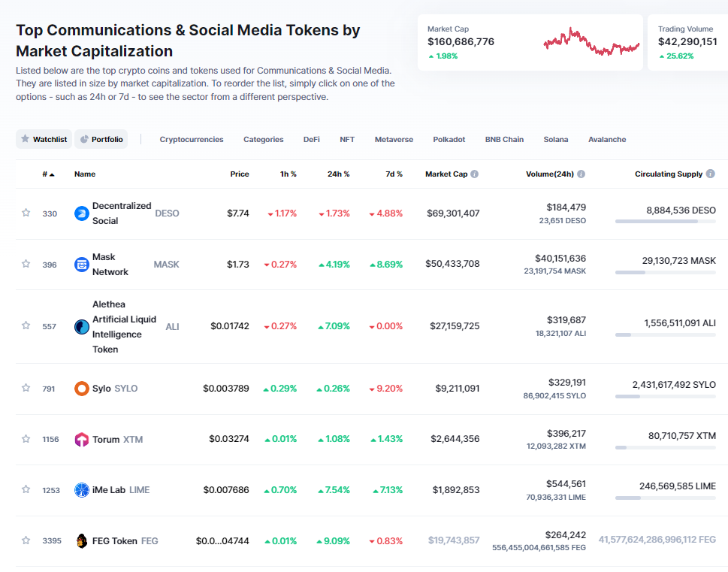728x572 pixels.
Task: Open the DeFi category tab
Action: point(311,140)
